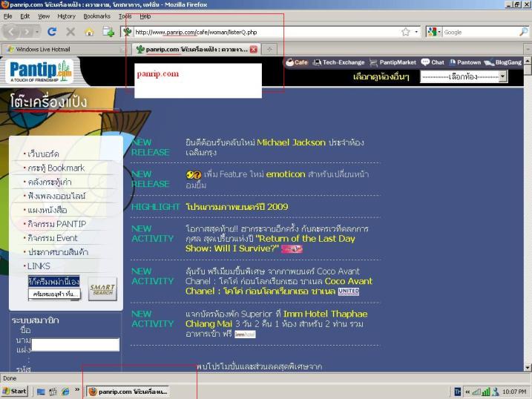This screenshot has height=399, width=532.
Task: Click the imm hotel logo badge
Action: 245,334
